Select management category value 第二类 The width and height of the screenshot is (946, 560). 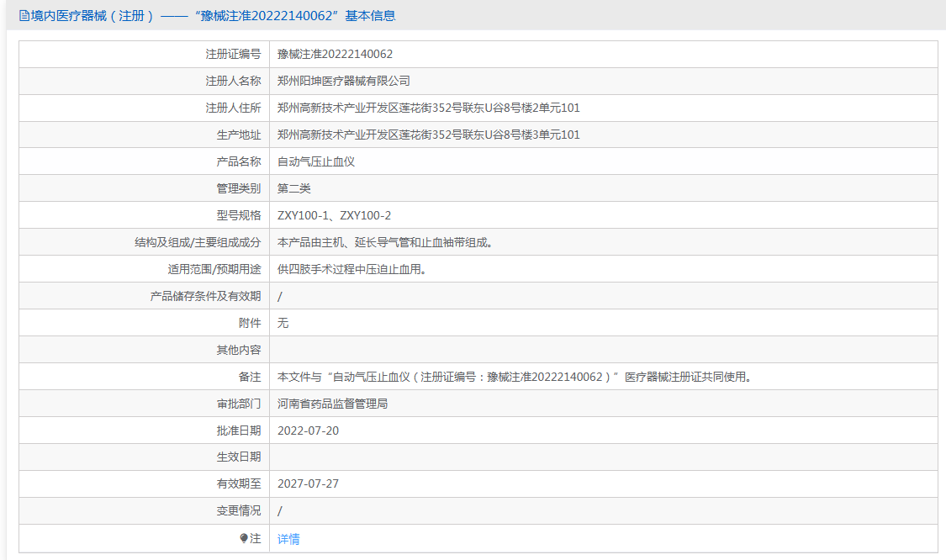(x=293, y=188)
